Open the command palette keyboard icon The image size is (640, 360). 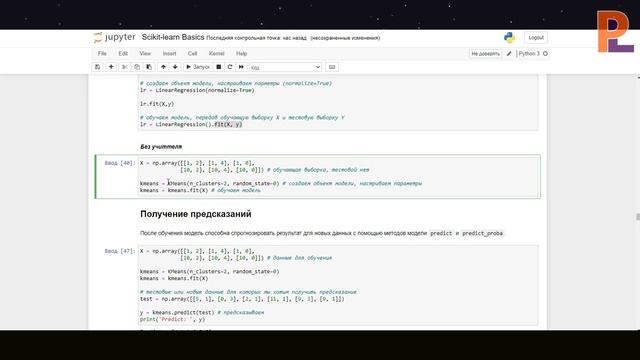[332, 67]
